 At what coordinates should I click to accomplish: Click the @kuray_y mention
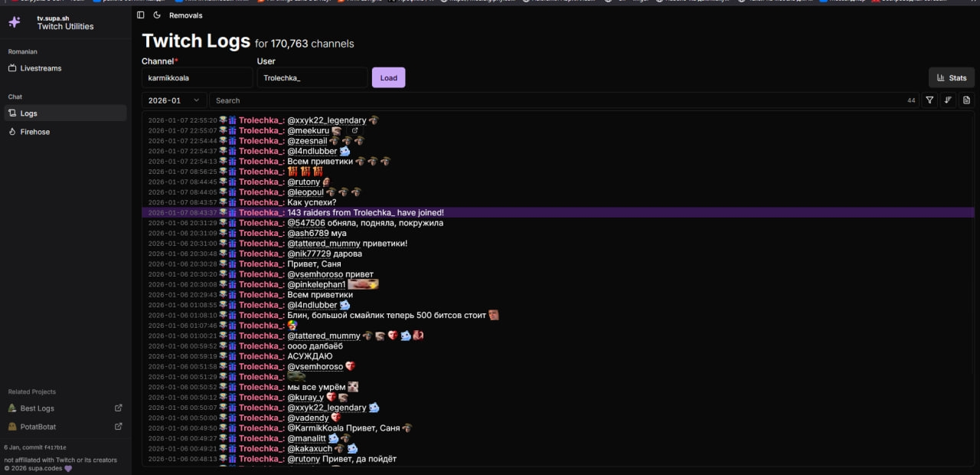pos(305,397)
